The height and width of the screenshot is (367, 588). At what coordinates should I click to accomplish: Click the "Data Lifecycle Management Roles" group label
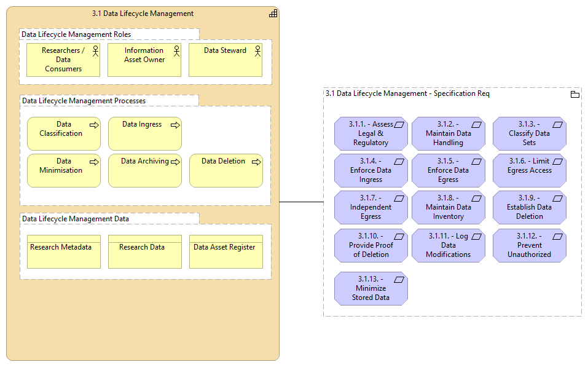click(76, 34)
